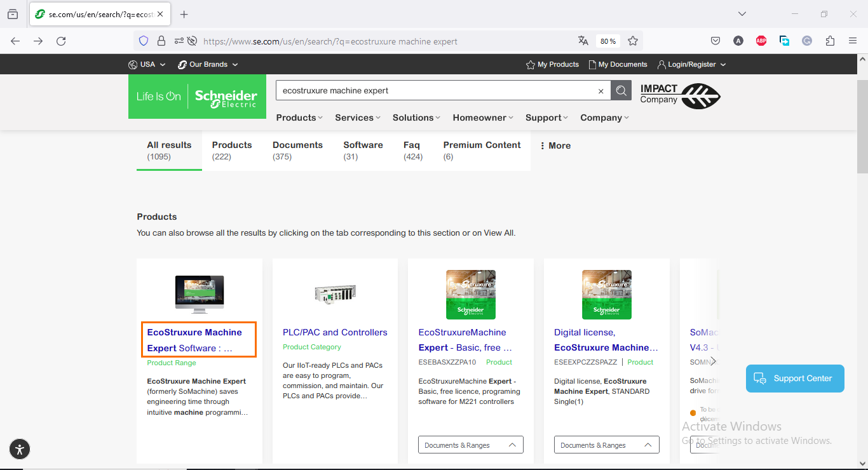Click the Impact Company leaf logo
Image resolution: width=868 pixels, height=470 pixels.
680,97
